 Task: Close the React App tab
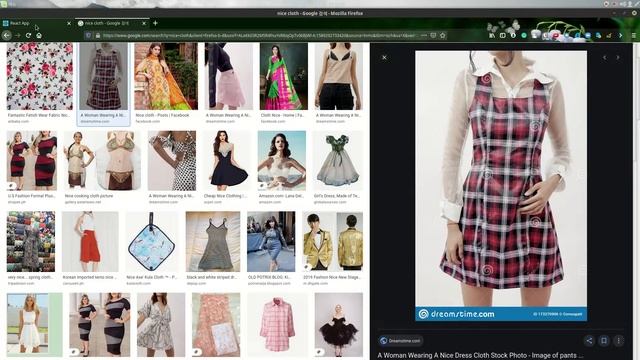coord(69,24)
